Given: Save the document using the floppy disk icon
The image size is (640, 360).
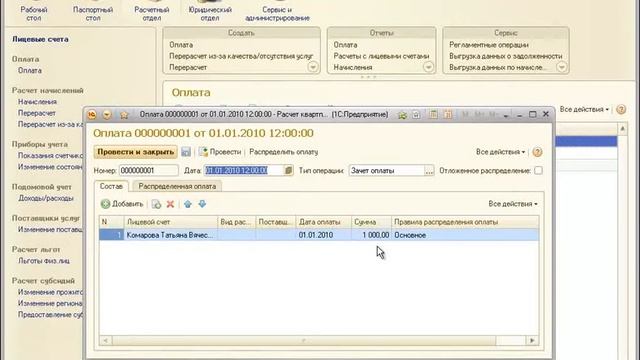Looking at the screenshot, I should click(186, 152).
